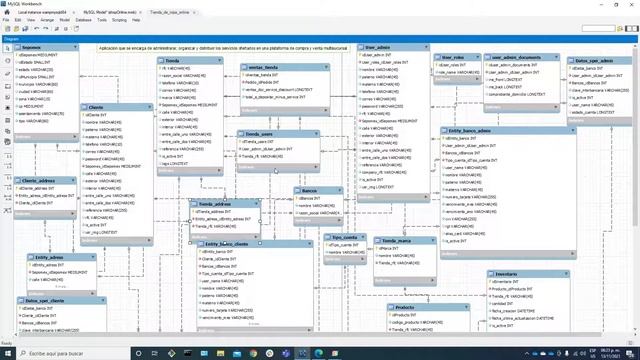Collapse the Entity_banco_admin table
The image size is (640, 360).
pos(573,131)
